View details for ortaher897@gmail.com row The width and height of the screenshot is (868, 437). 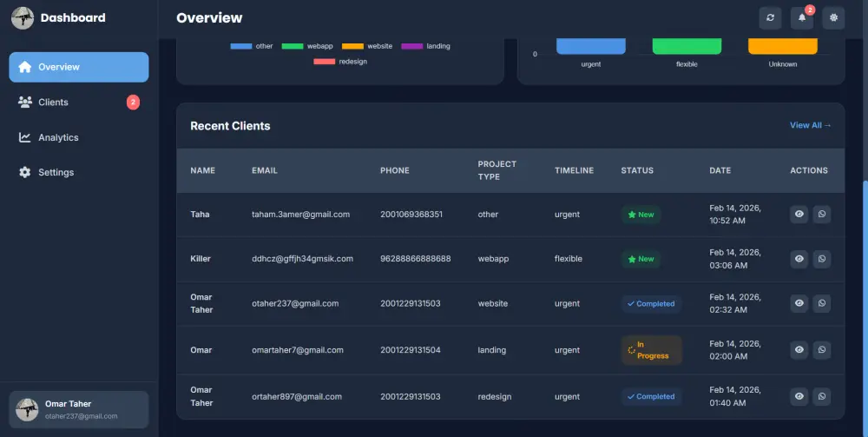pyautogui.click(x=799, y=396)
